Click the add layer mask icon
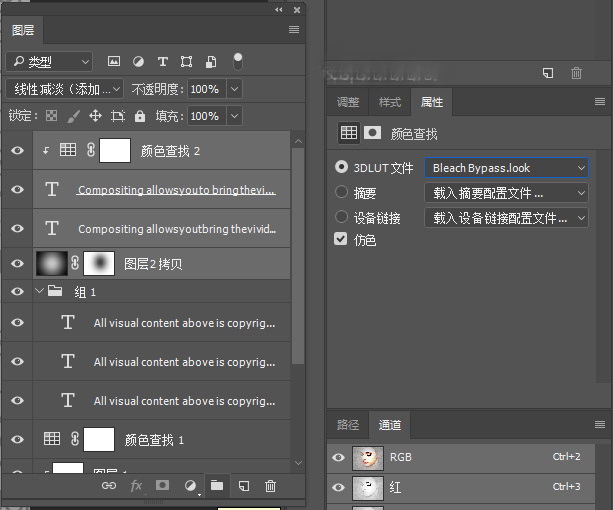The width and height of the screenshot is (613, 510). [162, 486]
